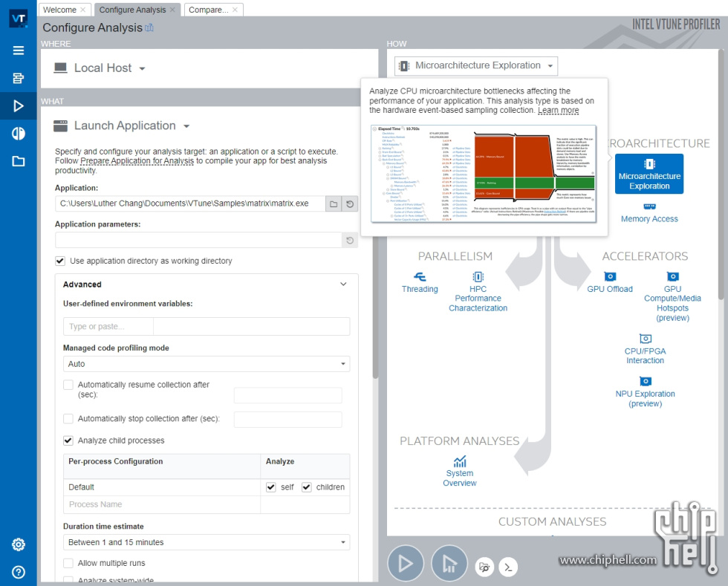The height and width of the screenshot is (586, 728).
Task: Click help icon beside Configure Analysis title
Action: 149,28
